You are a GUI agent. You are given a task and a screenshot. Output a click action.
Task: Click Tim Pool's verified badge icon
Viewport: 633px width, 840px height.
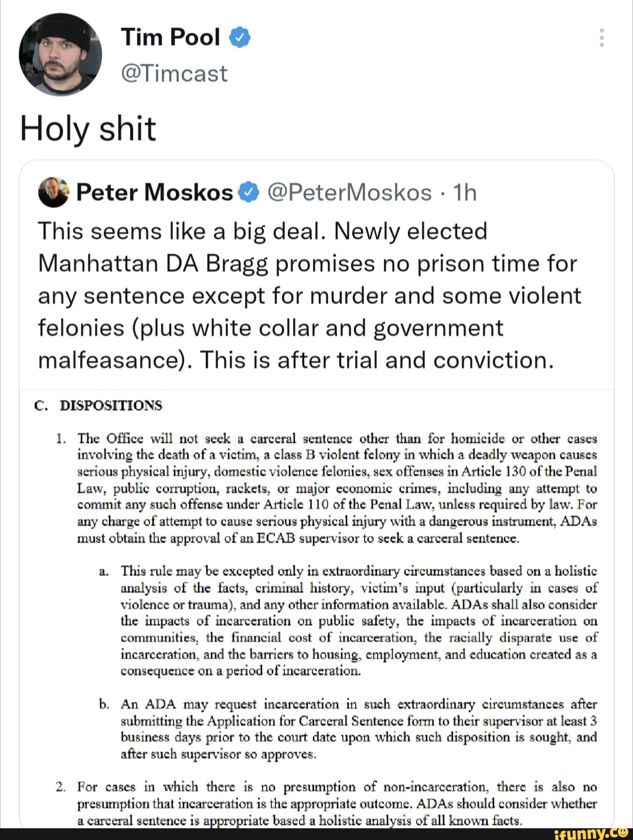(x=239, y=37)
